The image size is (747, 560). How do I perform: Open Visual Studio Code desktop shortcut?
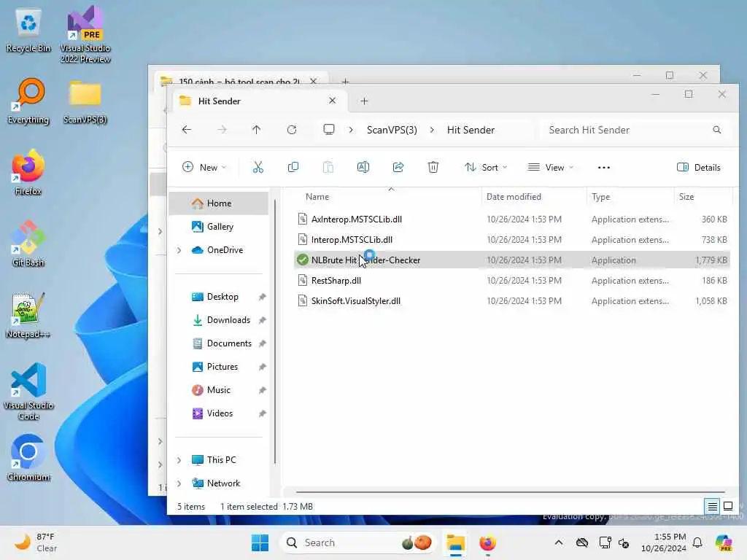tap(28, 392)
